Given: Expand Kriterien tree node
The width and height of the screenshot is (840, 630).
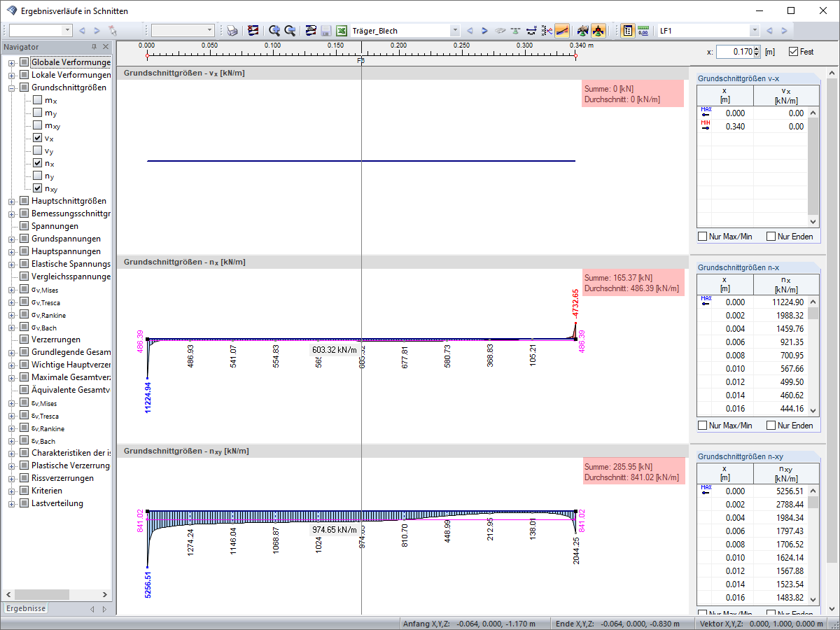Looking at the screenshot, I should tap(12, 491).
